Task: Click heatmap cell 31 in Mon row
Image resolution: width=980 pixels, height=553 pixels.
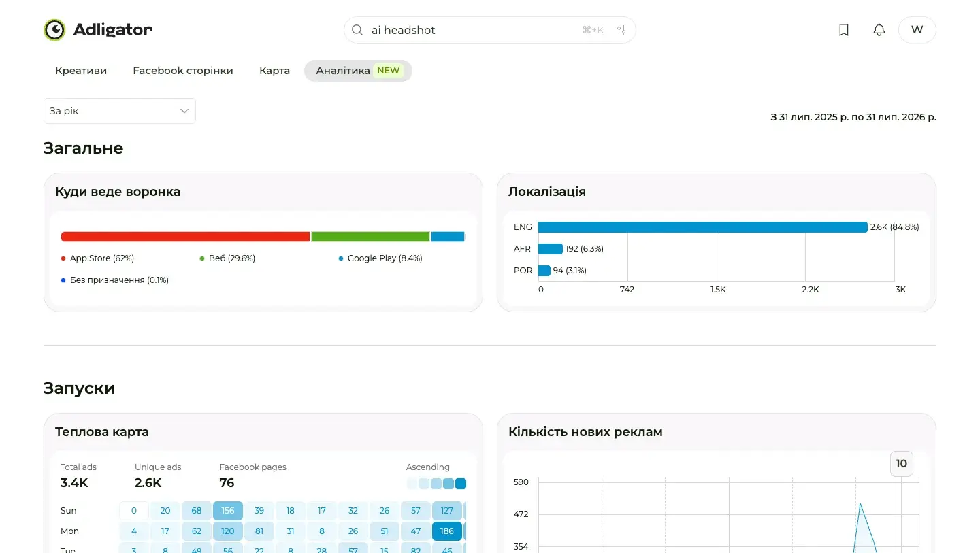Action: pos(291,531)
